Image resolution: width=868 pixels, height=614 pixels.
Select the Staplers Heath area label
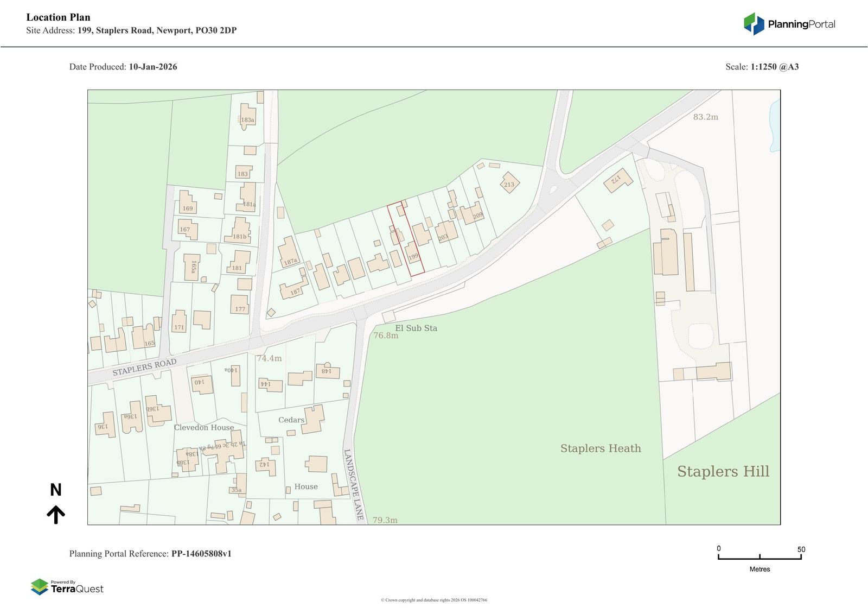pos(601,448)
